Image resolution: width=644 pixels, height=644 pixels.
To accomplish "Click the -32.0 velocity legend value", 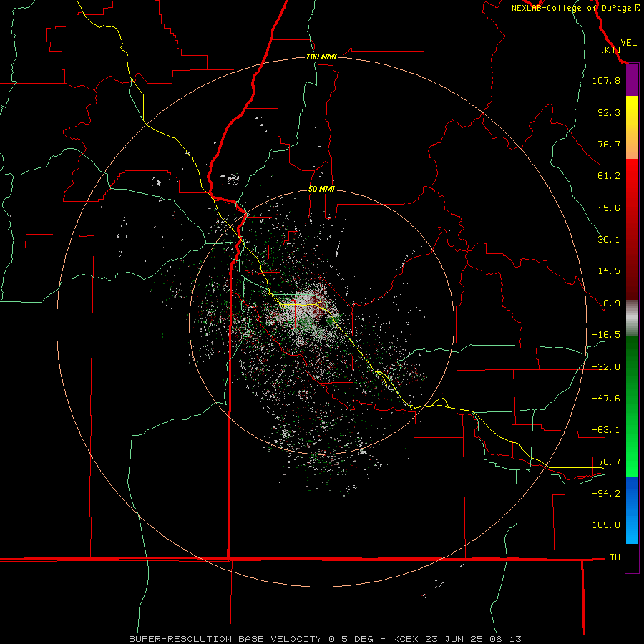I will coord(606,367).
